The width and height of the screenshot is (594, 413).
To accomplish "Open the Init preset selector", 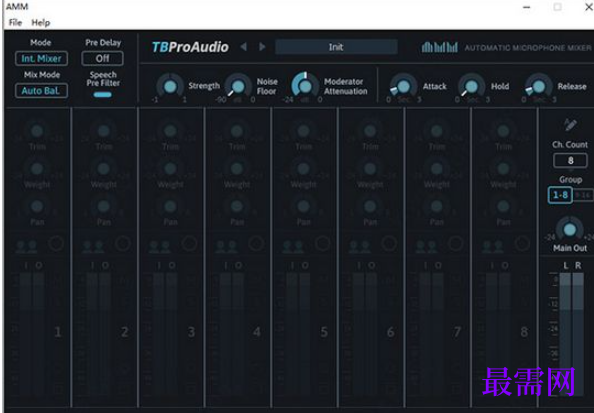I will pos(336,47).
